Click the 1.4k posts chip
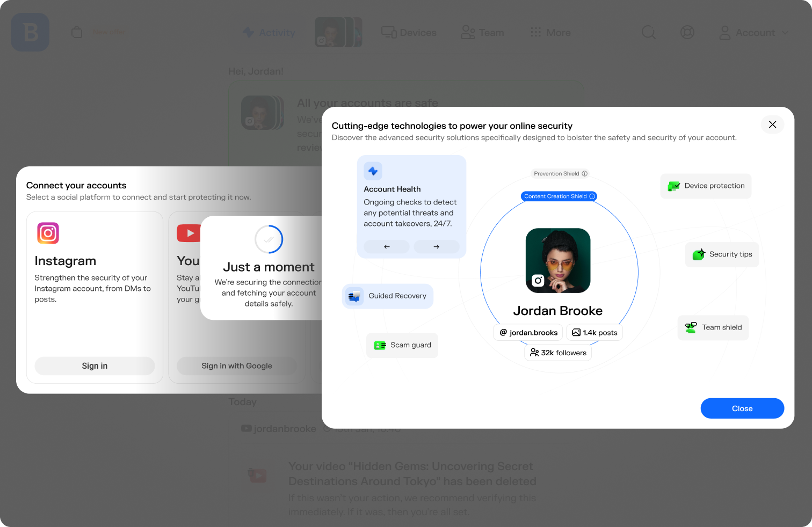The height and width of the screenshot is (527, 812). [595, 333]
